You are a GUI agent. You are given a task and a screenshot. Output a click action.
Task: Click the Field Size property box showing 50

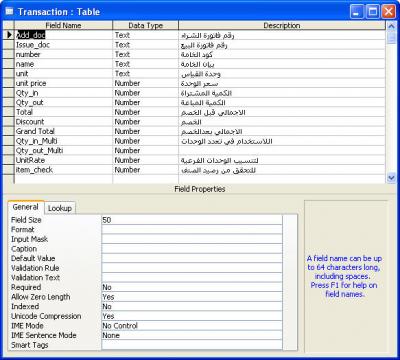click(192, 220)
